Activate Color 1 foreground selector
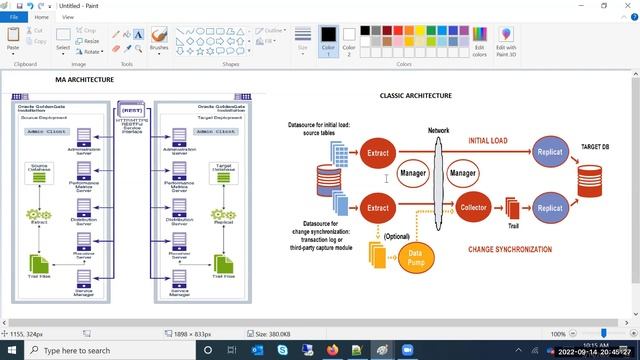This screenshot has width=640, height=360. (x=328, y=41)
